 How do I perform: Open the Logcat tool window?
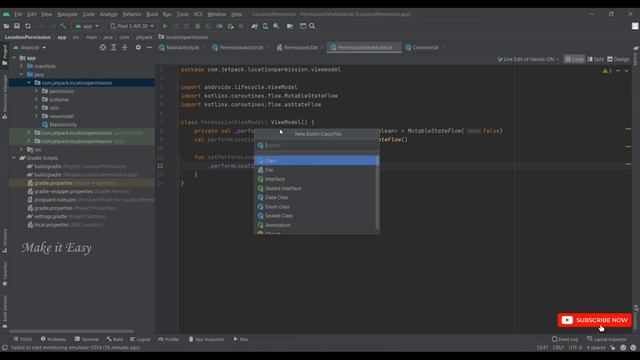(x=140, y=339)
